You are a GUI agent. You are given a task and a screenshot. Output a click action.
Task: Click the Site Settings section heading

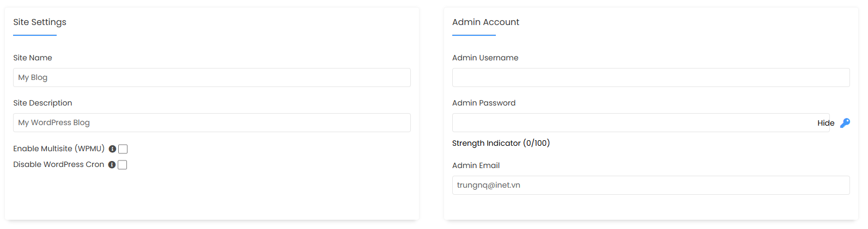(x=40, y=22)
